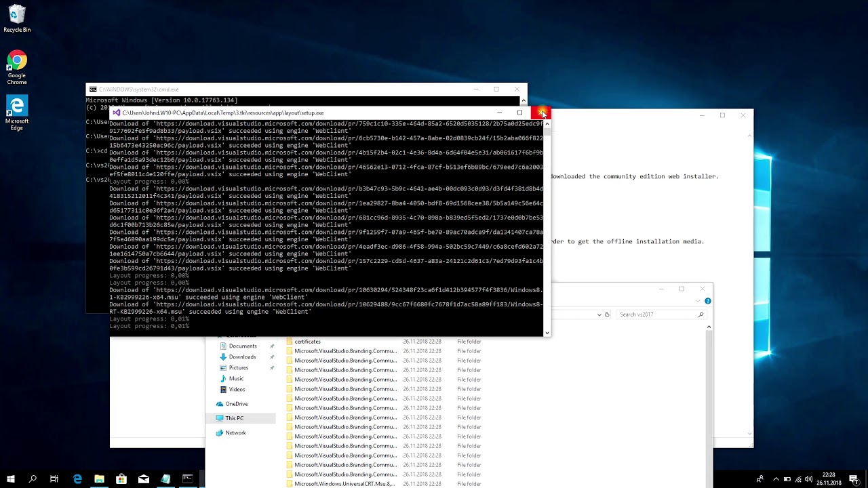Switch to the Command Prompt taskbar icon
This screenshot has height=488, width=868.
pyautogui.click(x=188, y=479)
